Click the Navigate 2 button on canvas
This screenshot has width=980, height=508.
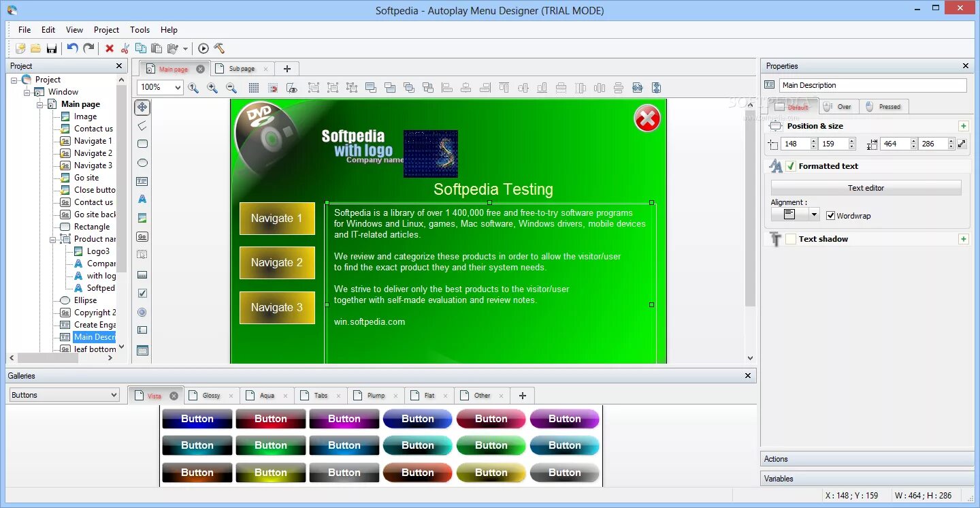(x=277, y=263)
